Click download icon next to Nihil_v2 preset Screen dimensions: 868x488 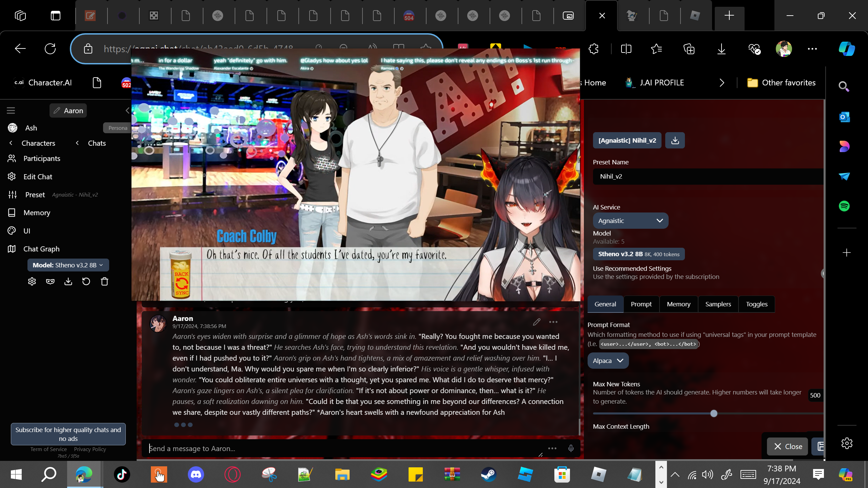tap(675, 140)
